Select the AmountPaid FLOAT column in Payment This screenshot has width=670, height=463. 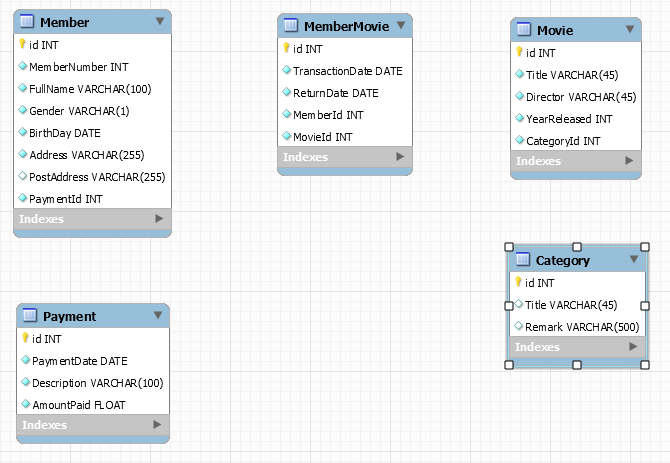[79, 404]
